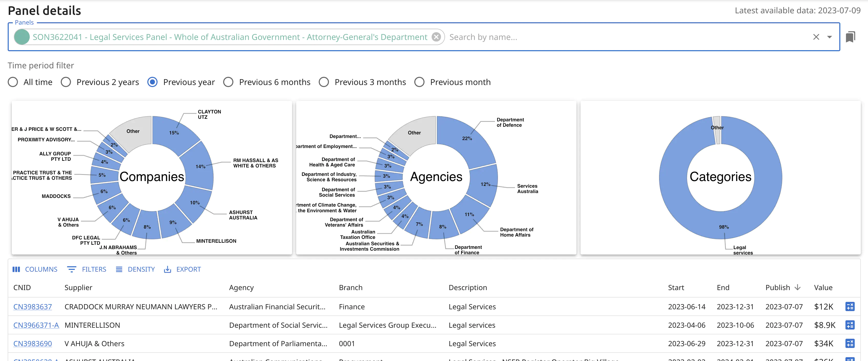Choose Previous month radio option

click(419, 82)
